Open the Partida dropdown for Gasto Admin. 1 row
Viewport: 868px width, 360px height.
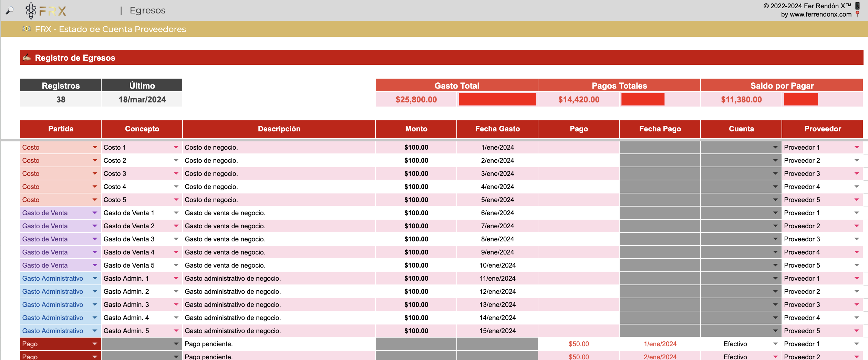coord(95,278)
